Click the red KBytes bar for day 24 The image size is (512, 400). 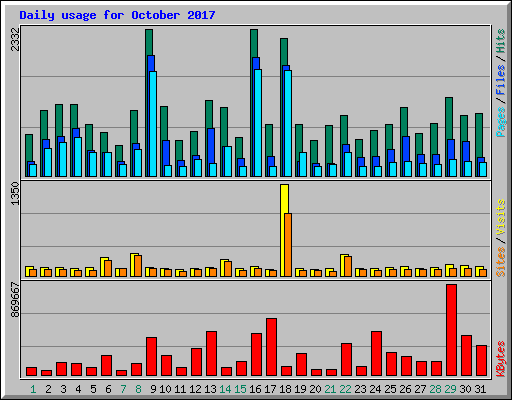coord(376,354)
